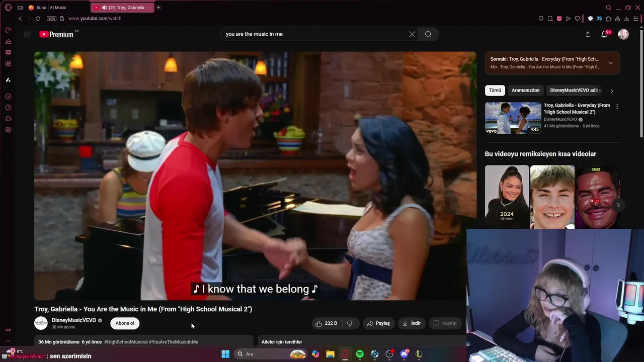Open the YouTube hamburger guide menu
644x362 pixels.
(27, 34)
